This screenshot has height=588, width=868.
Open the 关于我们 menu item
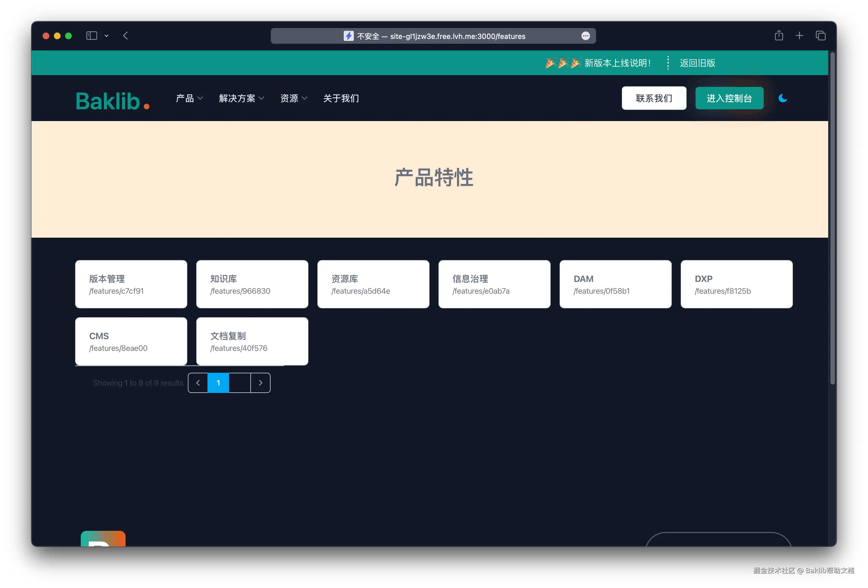pyautogui.click(x=341, y=98)
